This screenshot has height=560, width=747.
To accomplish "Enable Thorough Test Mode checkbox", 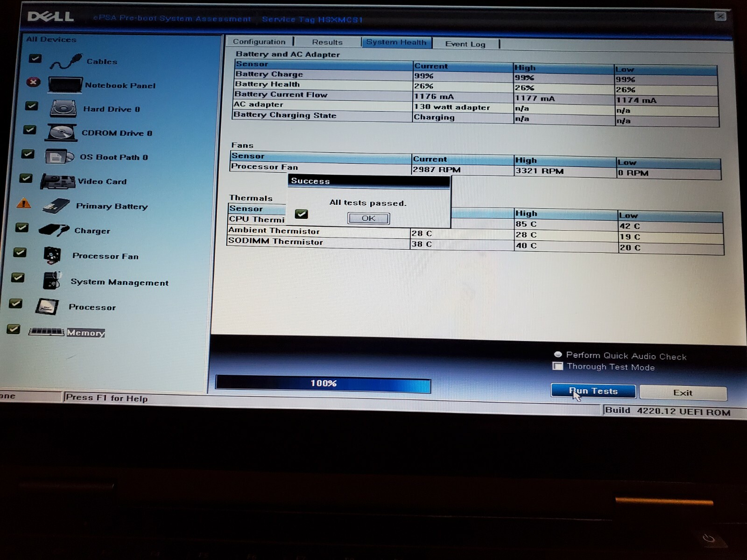I will pyautogui.click(x=558, y=366).
